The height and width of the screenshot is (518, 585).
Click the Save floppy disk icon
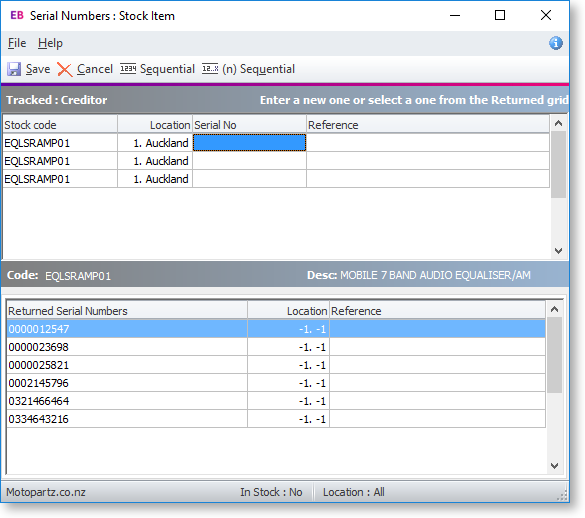(14, 69)
